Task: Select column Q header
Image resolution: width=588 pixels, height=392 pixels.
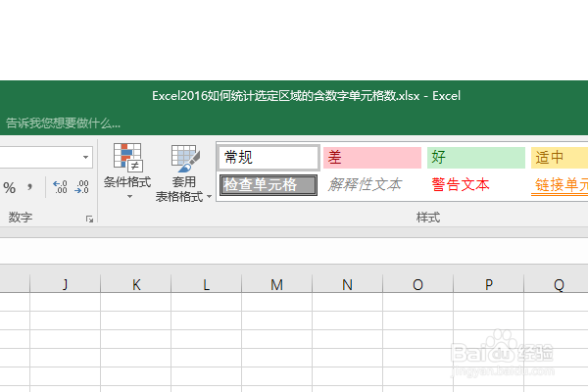Action: 556,284
